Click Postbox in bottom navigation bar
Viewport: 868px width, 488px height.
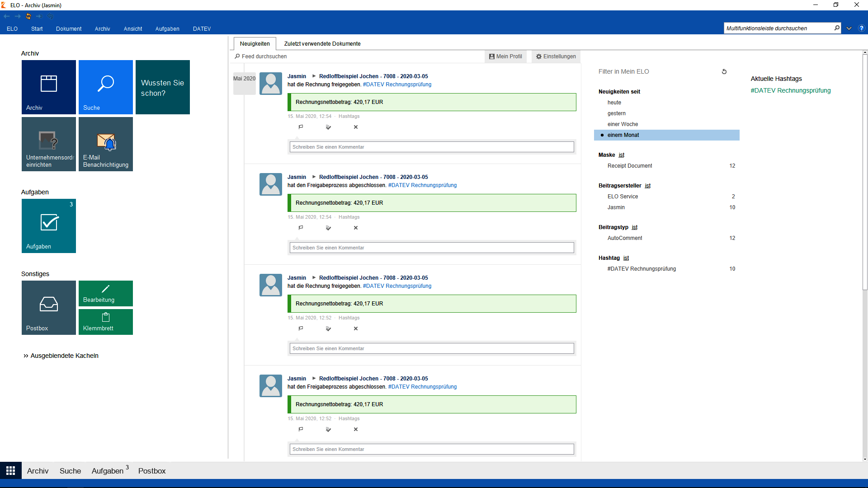[x=152, y=471]
